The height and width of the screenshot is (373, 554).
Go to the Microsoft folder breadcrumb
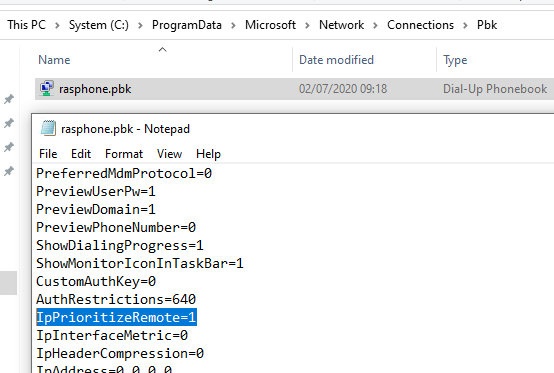tap(271, 25)
